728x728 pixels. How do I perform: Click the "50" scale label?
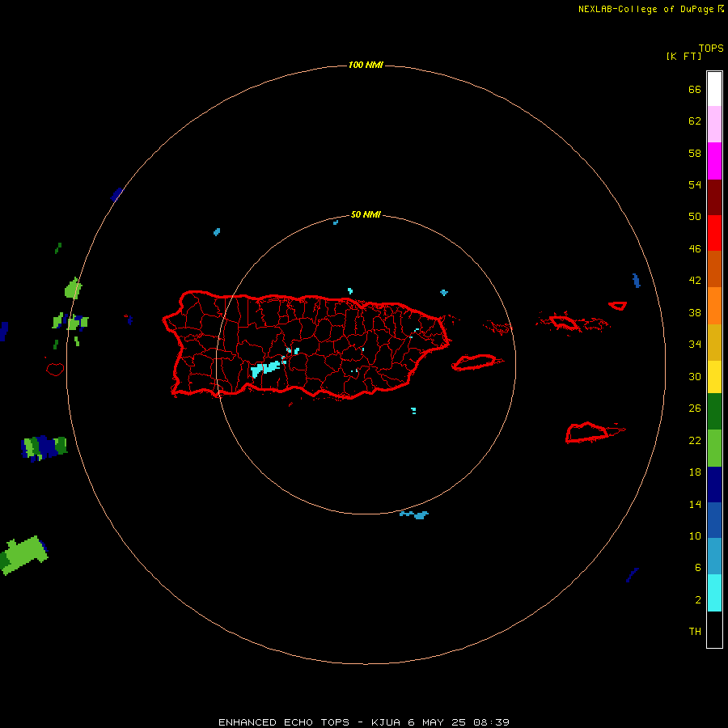tap(695, 216)
